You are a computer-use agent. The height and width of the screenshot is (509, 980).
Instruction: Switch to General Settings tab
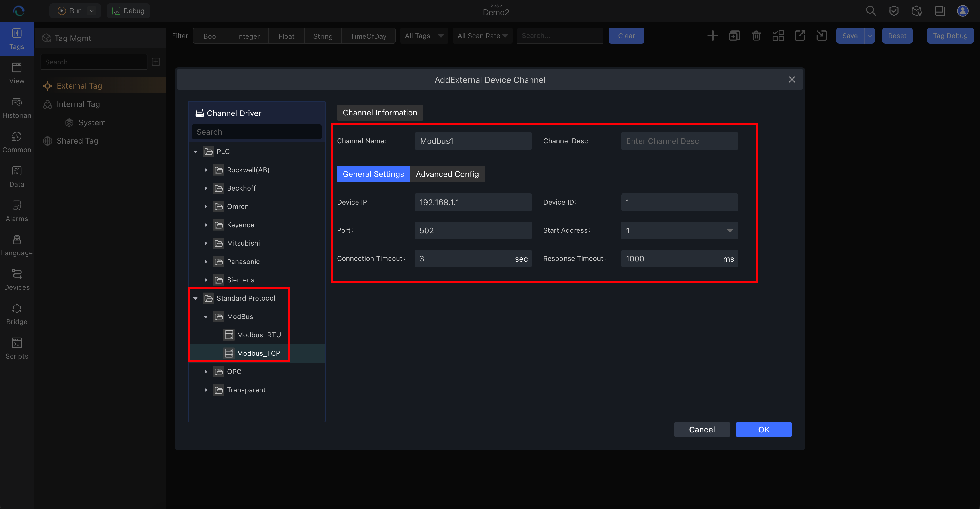click(373, 174)
